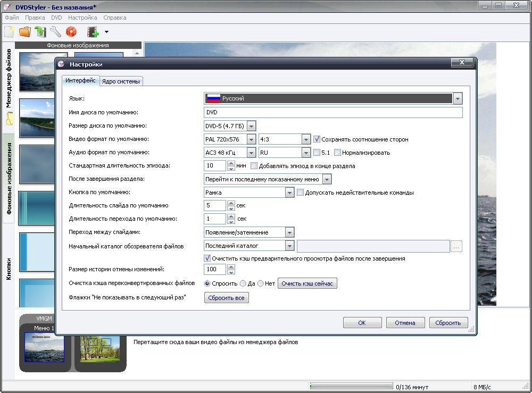Viewport: 532px width, 393px height.
Task: Click Очисть кэш сейчас button
Action: (307, 283)
